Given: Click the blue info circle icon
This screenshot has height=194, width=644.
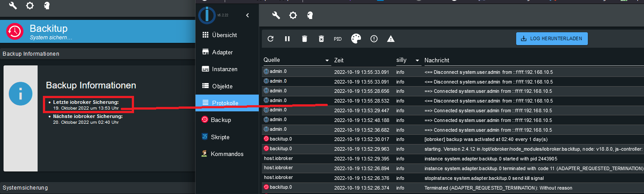Looking at the screenshot, I should coord(21,93).
